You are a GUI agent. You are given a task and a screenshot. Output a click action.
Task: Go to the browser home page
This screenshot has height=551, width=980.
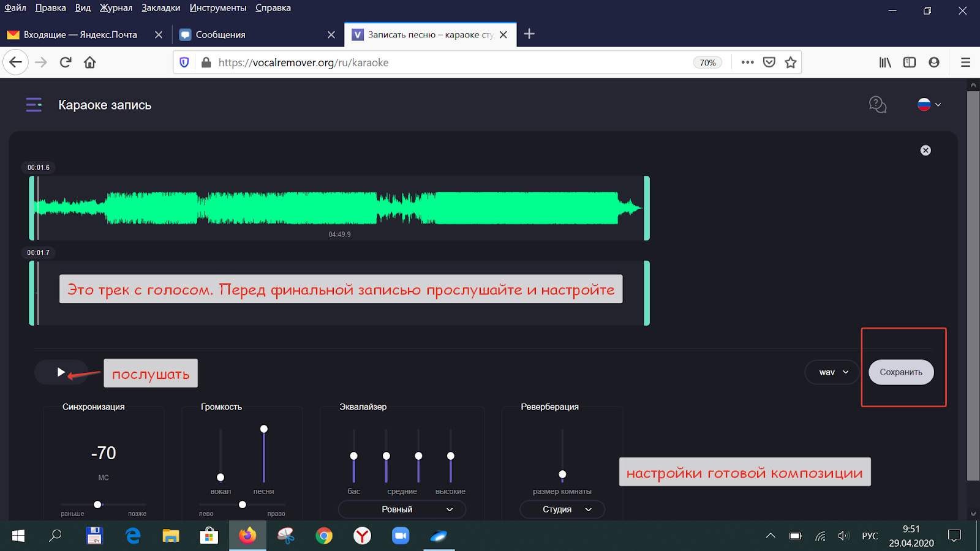(90, 62)
